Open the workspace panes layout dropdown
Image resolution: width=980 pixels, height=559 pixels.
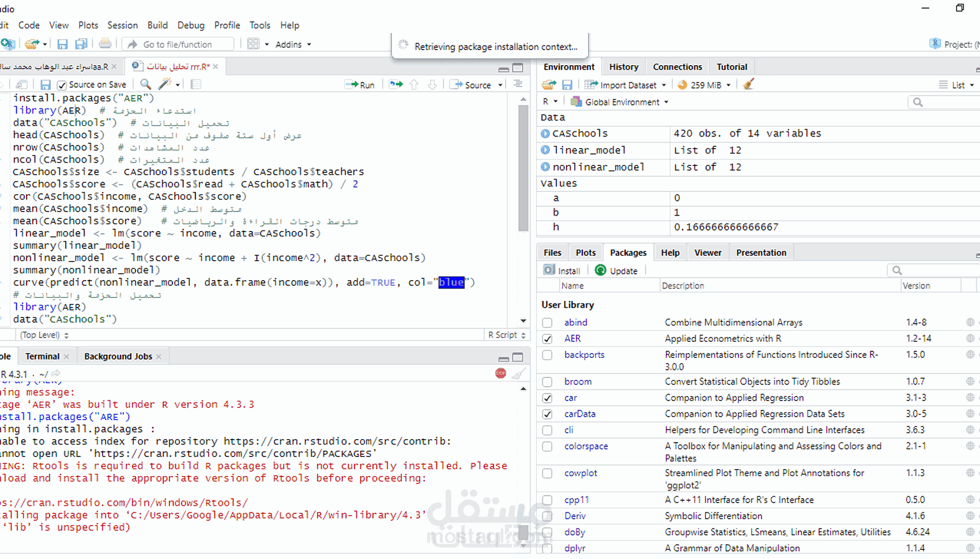(258, 44)
